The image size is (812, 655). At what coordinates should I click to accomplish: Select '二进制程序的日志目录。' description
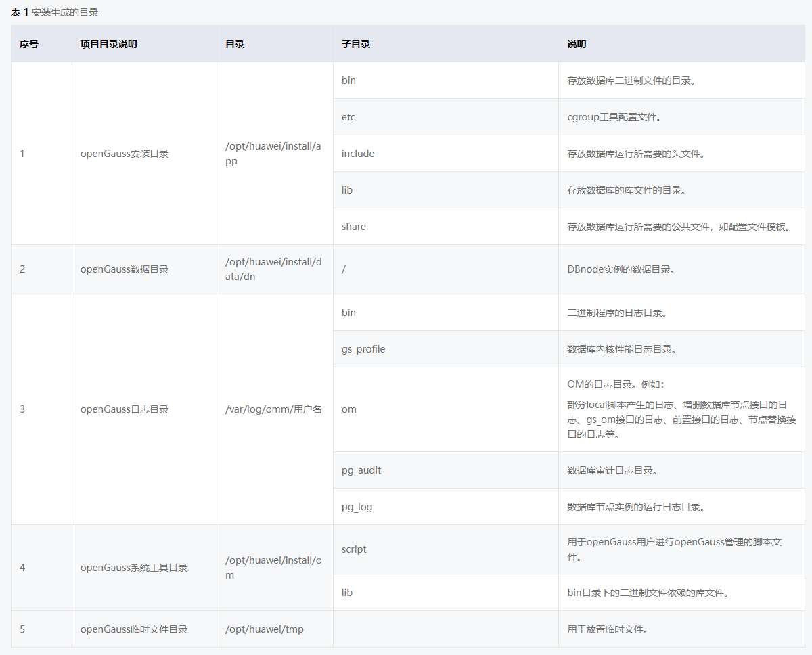pos(617,313)
